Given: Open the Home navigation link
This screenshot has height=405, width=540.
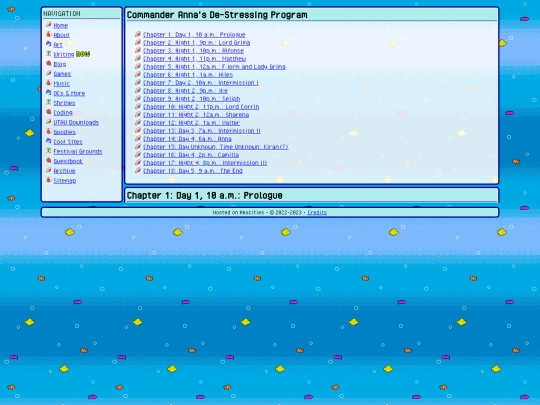Looking at the screenshot, I should [x=61, y=25].
